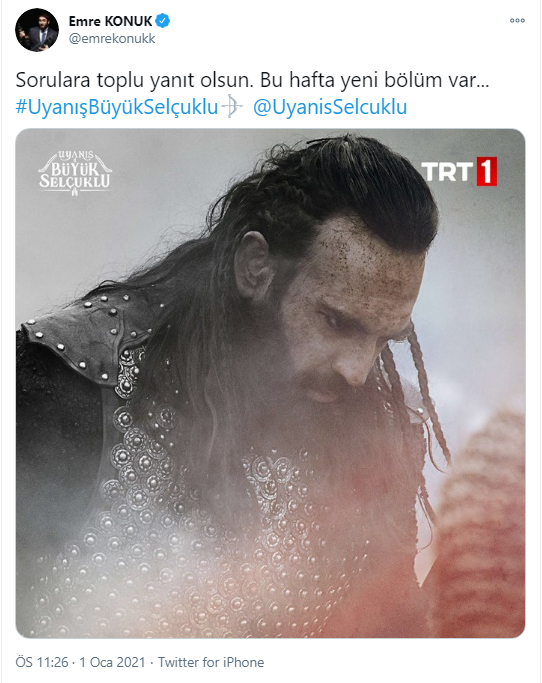Open the #UyanışBüyükSelçuklu hashtag

coord(117,107)
